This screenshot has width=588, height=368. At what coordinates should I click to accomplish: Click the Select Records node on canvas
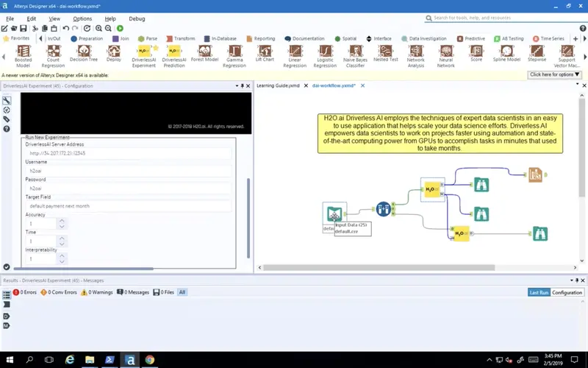coord(383,209)
